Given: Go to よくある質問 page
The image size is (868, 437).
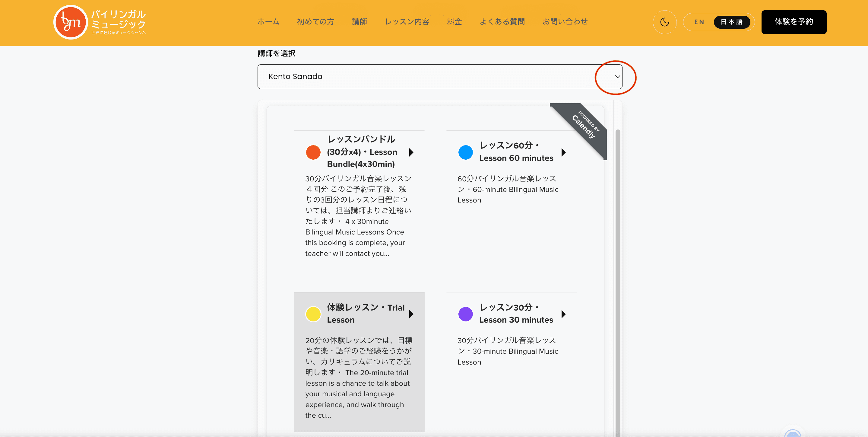Looking at the screenshot, I should click(502, 22).
